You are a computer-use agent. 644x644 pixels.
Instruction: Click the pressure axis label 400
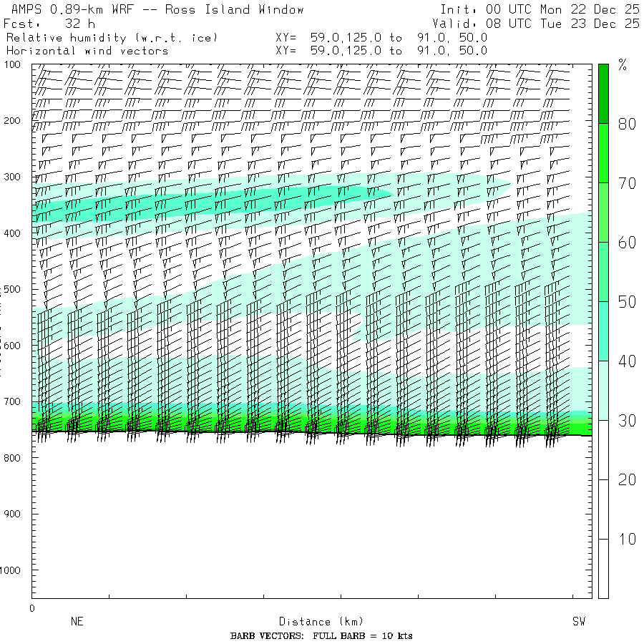12,233
